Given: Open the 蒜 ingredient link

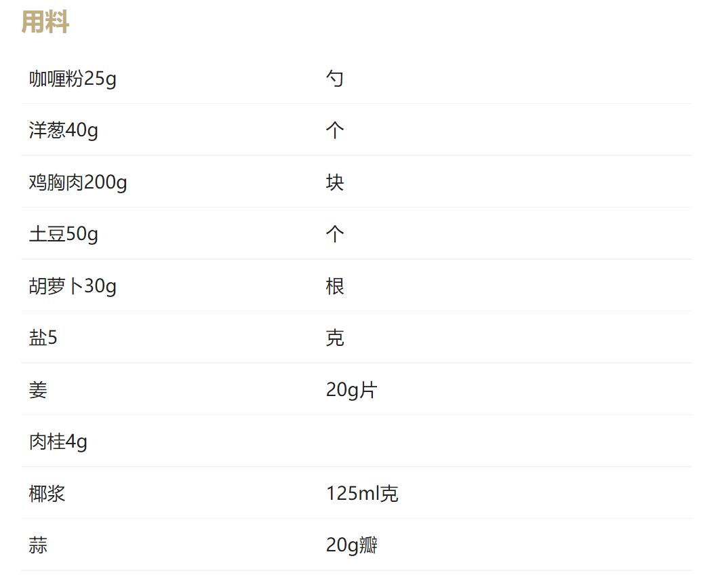Looking at the screenshot, I should point(38,545).
